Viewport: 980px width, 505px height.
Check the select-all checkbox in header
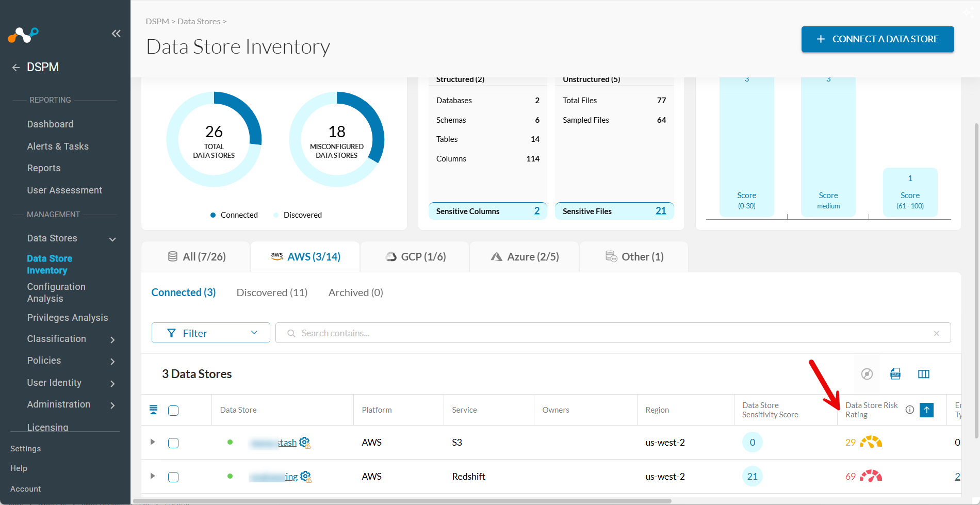pyautogui.click(x=173, y=411)
